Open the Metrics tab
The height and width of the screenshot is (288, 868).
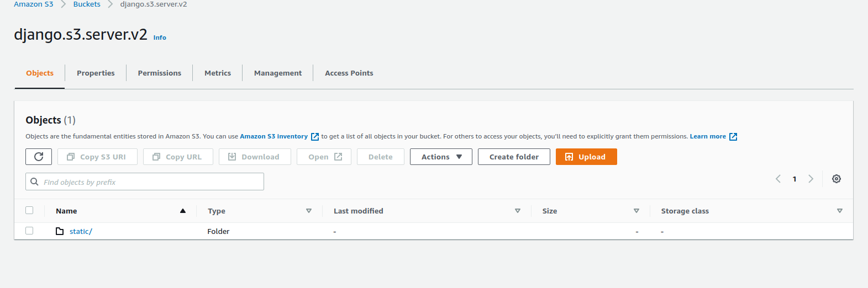click(x=218, y=73)
